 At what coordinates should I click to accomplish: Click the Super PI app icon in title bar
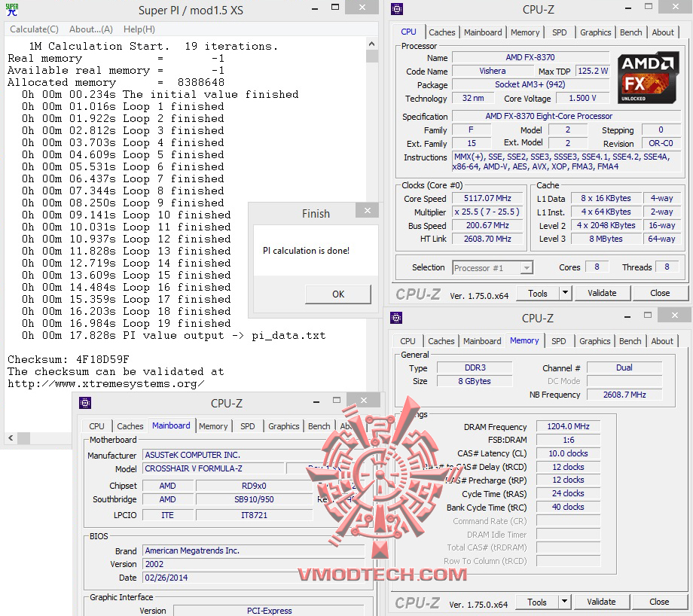[x=11, y=10]
